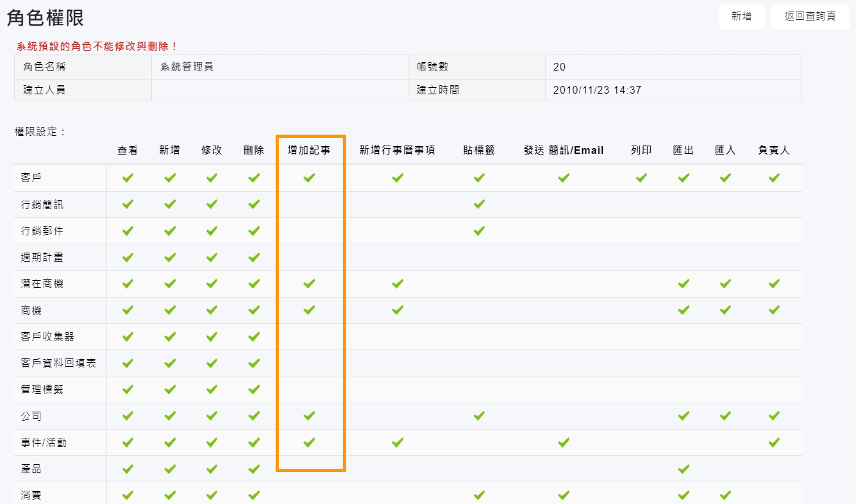Screen dimensions: 856x504
Task: Click the 客戶 row 負責人 checkmark
Action: click(x=774, y=178)
